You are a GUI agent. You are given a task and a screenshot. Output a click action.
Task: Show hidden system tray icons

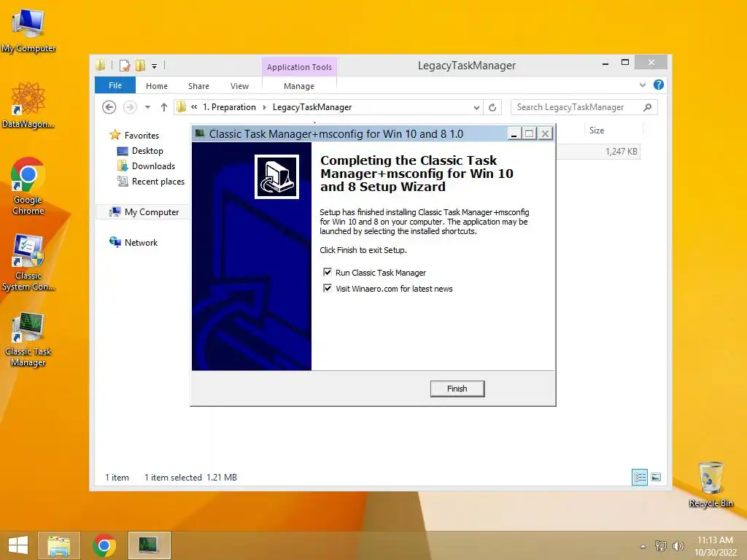(x=643, y=546)
